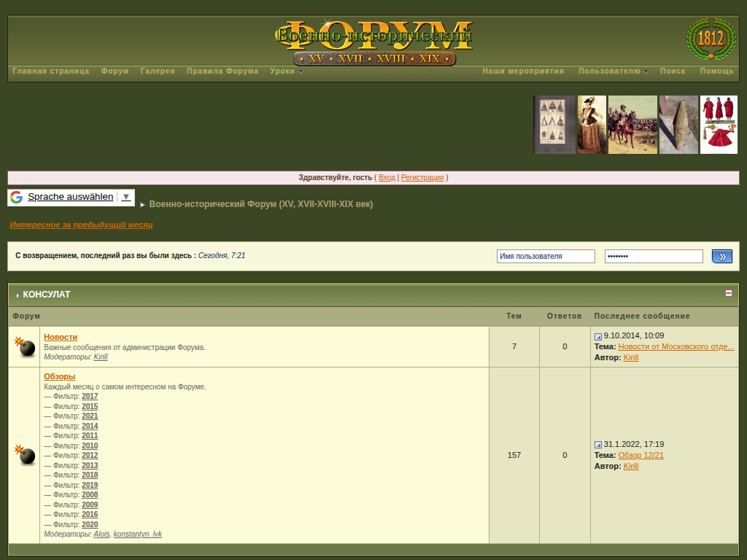Open the red uniforms thumbnail image
747x560 pixels.
pos(719,125)
